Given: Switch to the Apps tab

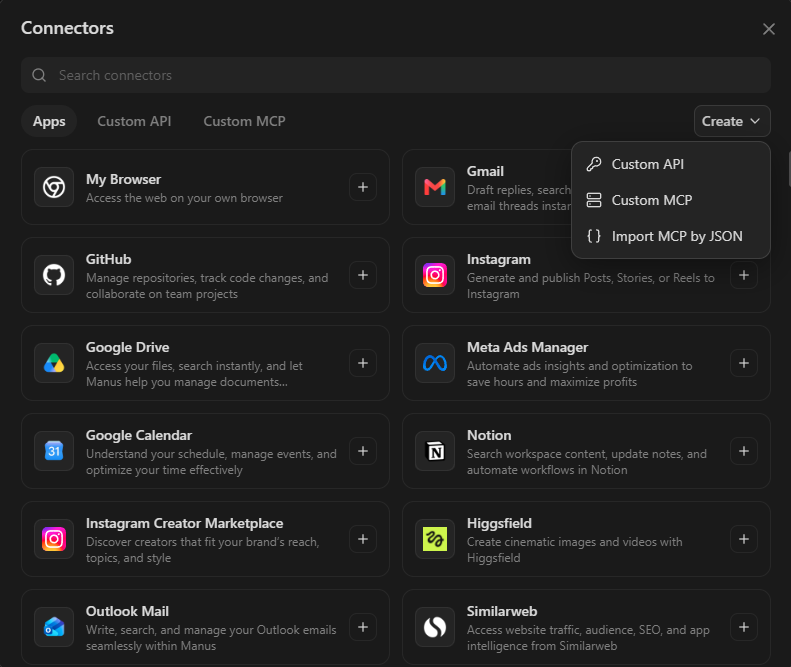Looking at the screenshot, I should tap(49, 121).
